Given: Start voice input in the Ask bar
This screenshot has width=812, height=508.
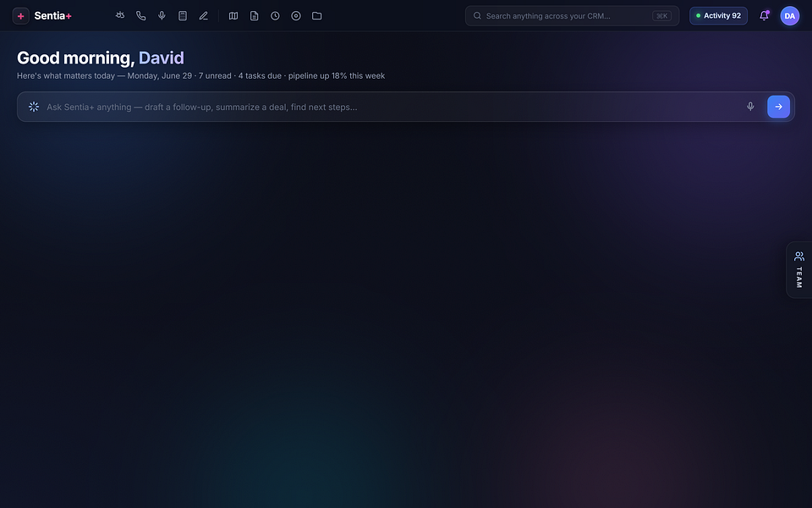Looking at the screenshot, I should [750, 107].
